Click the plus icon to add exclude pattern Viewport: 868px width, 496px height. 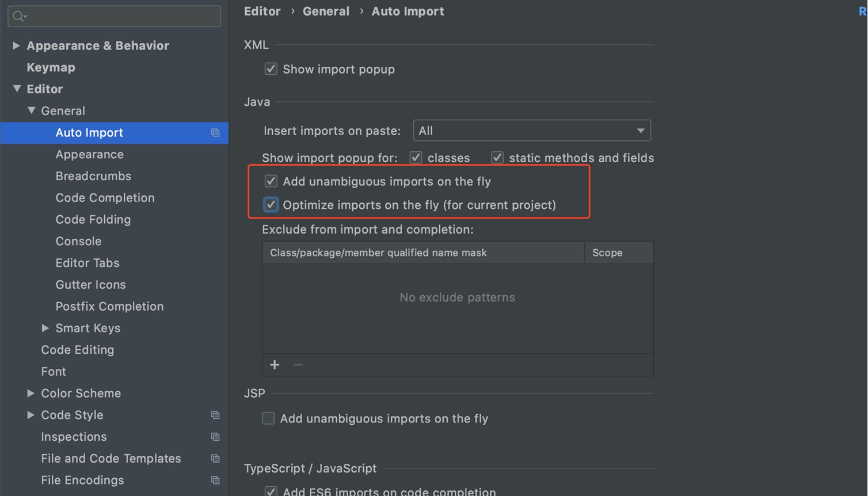(275, 365)
